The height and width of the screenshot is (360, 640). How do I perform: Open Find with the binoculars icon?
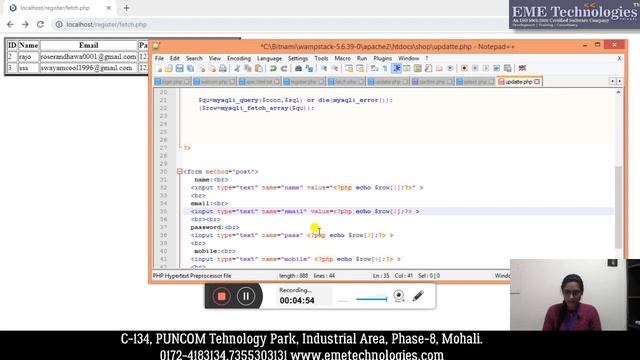(x=298, y=68)
